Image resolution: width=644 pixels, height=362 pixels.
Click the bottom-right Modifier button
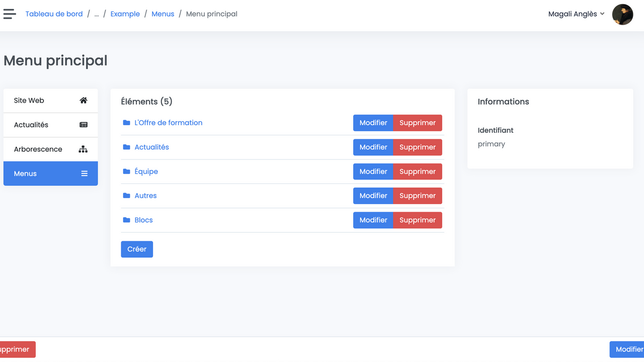628,349
